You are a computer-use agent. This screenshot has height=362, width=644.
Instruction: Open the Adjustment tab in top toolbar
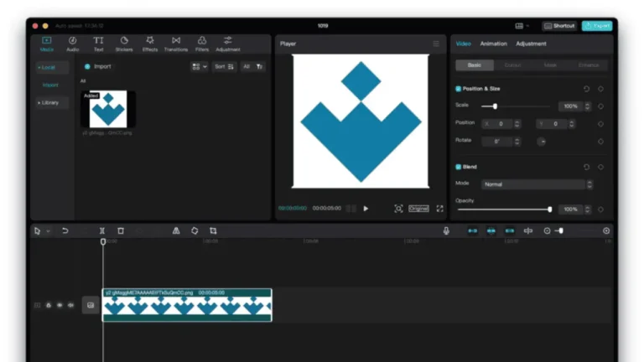click(228, 44)
